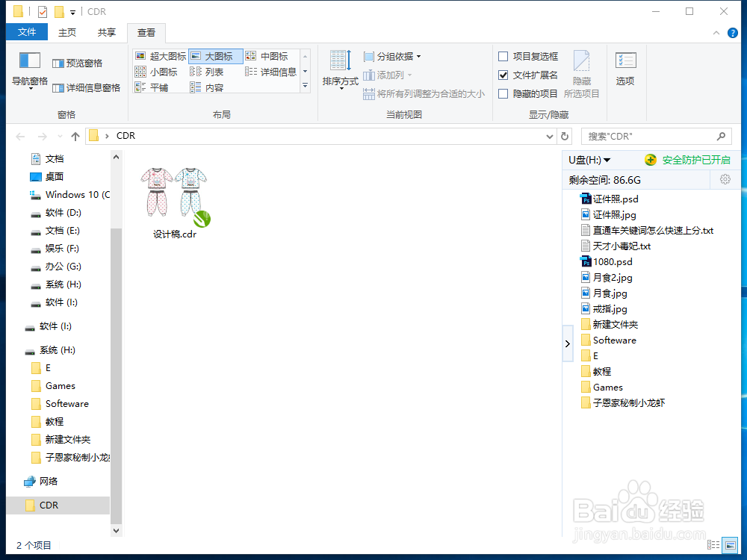Go up one folder level
Image resolution: width=747 pixels, height=560 pixels.
pyautogui.click(x=75, y=137)
